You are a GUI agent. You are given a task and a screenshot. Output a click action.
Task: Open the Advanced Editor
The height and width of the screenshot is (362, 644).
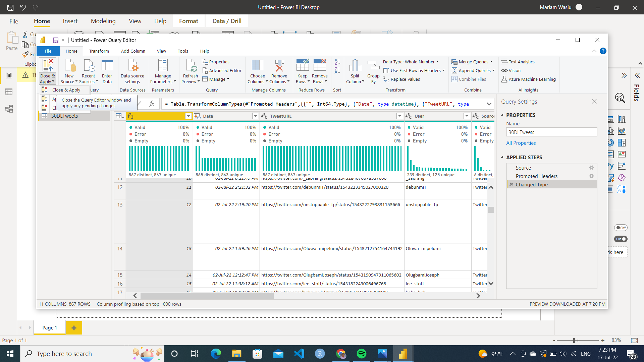[222, 70]
